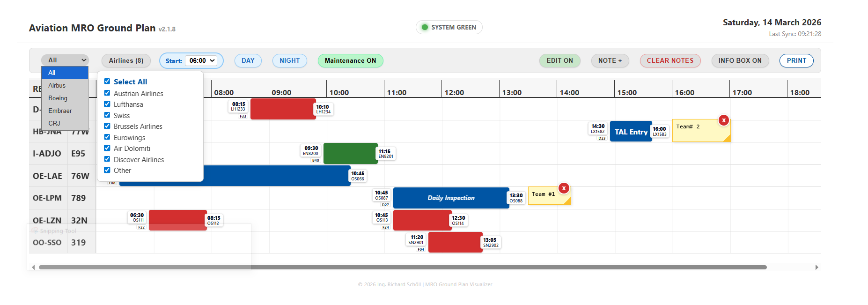Toggle the Select All checkbox
The height and width of the screenshot is (305, 868).
107,81
